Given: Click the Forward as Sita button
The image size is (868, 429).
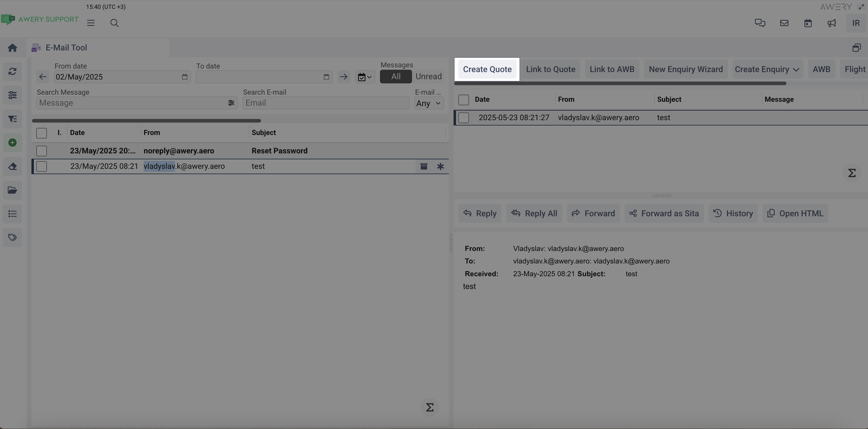Looking at the screenshot, I should (x=664, y=214).
